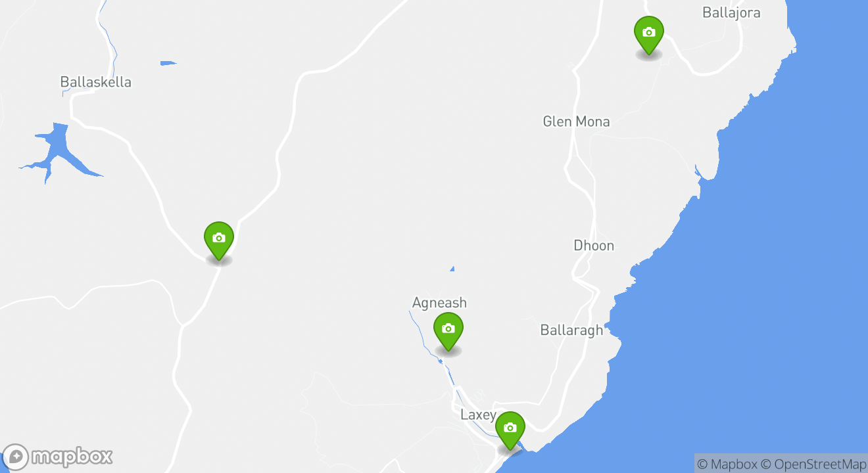Select the Glen Mona label
The height and width of the screenshot is (473, 868).
tap(576, 122)
